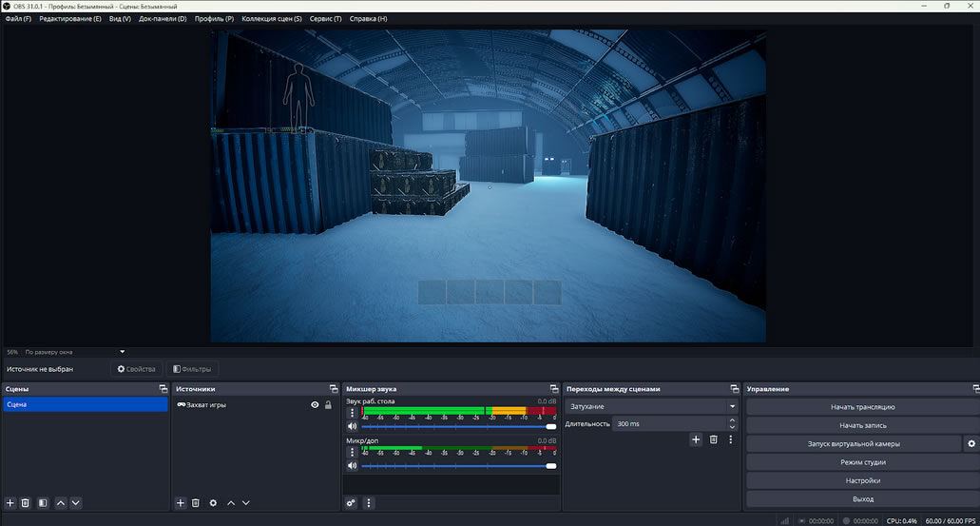The width and height of the screenshot is (980, 526).
Task: Open Настройки from controls panel
Action: click(862, 480)
